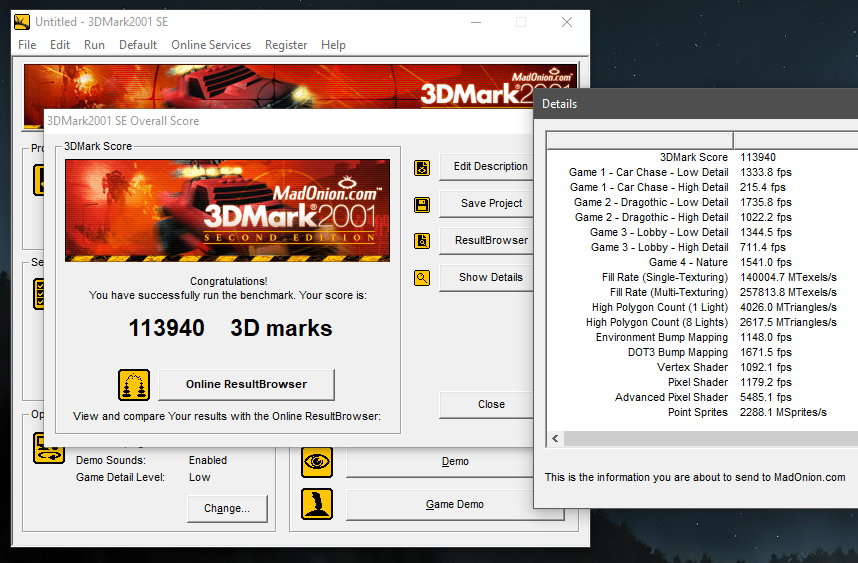Viewport: 858px width, 563px height.
Task: Click the Show Details button
Action: point(486,277)
